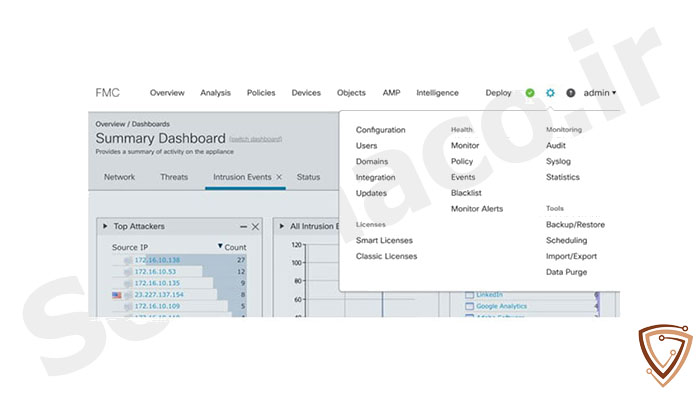Switch to the Threats tab
700x394 pixels.
[x=174, y=177]
